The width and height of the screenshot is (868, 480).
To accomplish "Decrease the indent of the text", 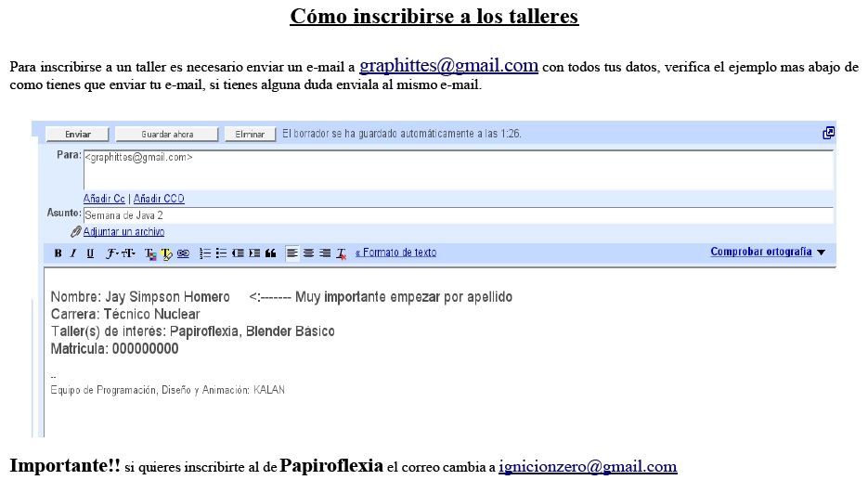I will click(238, 253).
